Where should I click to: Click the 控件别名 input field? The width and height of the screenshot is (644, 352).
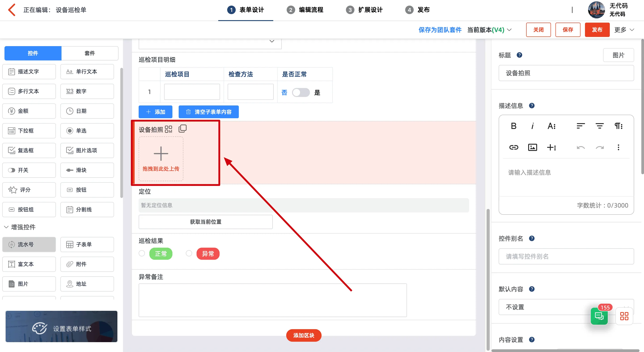coord(566,256)
